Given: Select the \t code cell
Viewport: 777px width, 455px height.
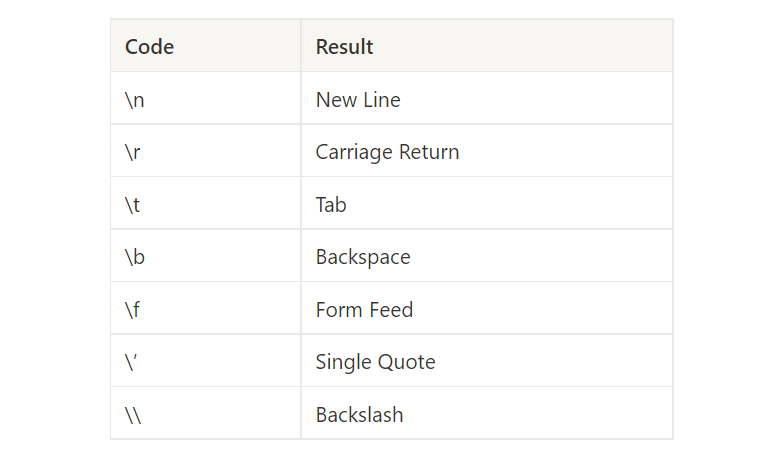Looking at the screenshot, I should 206,203.
